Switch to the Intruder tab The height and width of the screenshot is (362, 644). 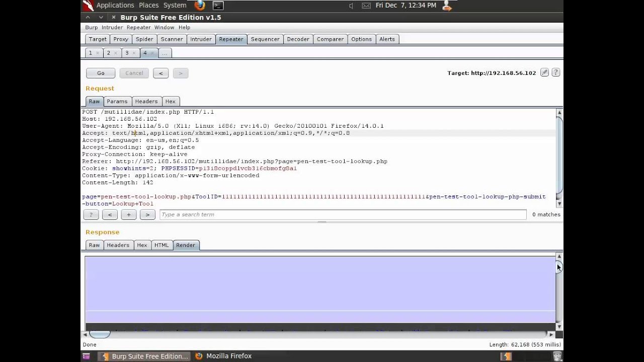coord(201,39)
